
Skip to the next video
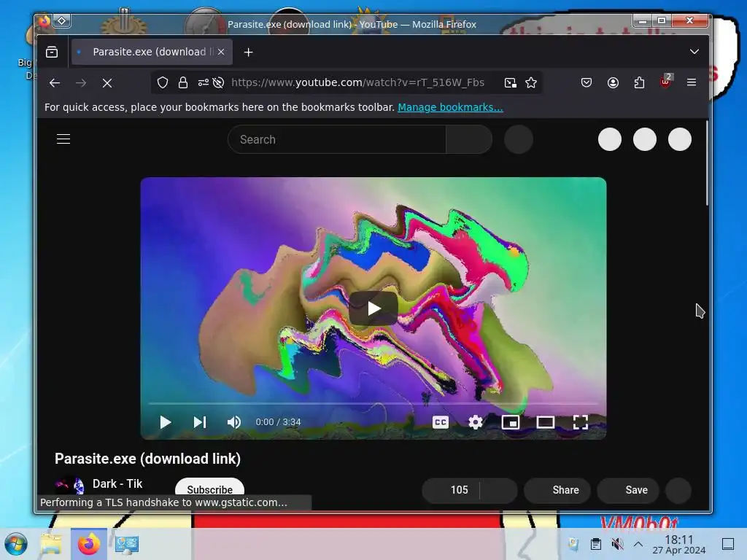(x=200, y=422)
